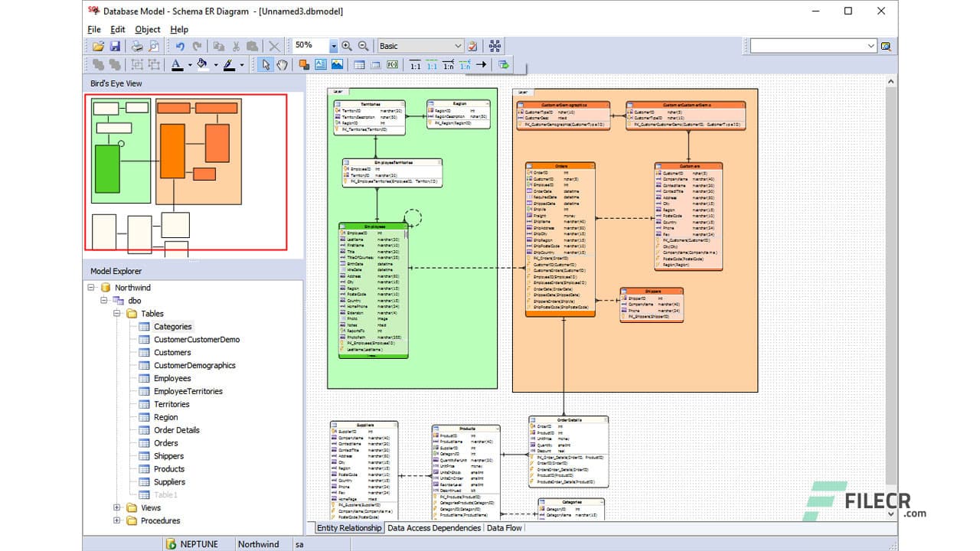980x551 pixels.
Task: Click the Print diagram icon
Action: pyautogui.click(x=137, y=46)
